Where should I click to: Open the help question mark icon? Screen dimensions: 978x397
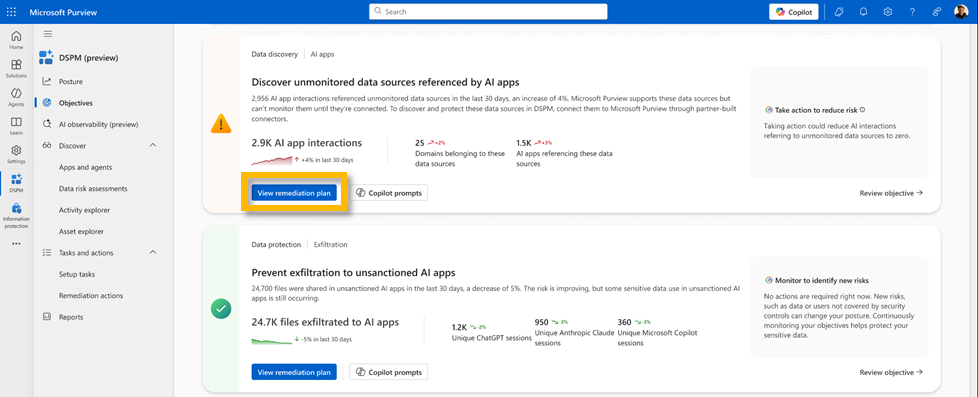(x=912, y=12)
